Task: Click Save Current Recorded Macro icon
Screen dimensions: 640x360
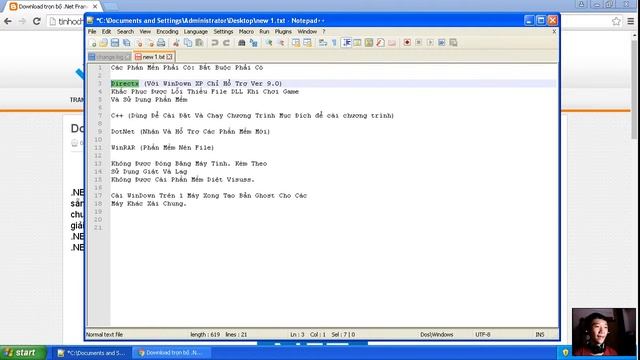Action: 453,43
